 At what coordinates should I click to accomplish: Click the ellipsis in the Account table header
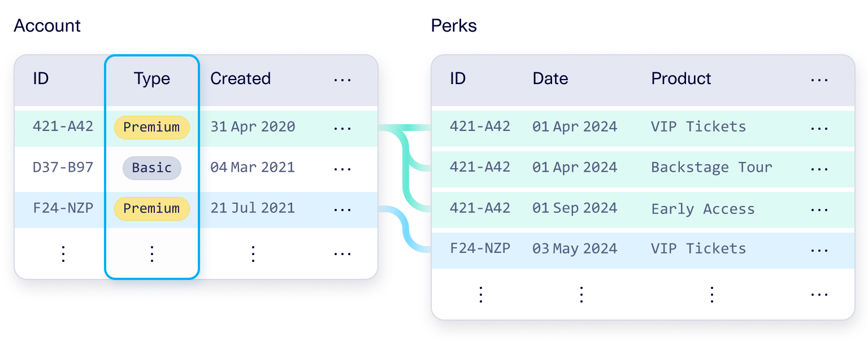[342, 80]
